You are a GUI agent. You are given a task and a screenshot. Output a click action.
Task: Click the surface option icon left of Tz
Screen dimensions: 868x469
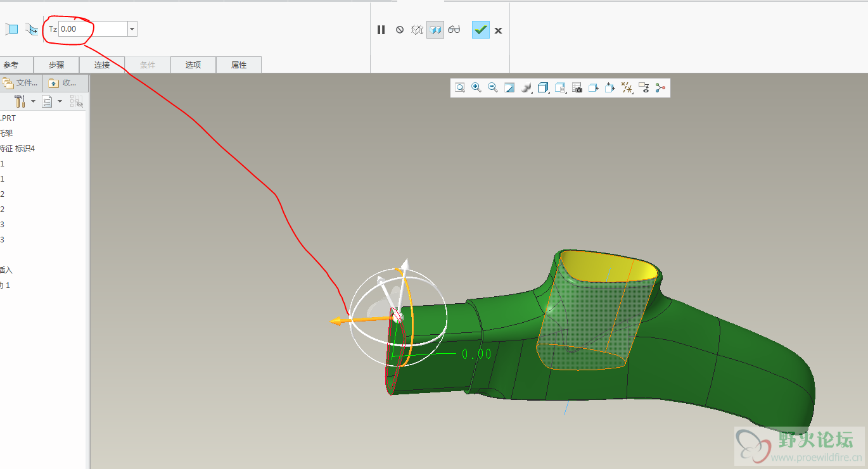(11, 29)
